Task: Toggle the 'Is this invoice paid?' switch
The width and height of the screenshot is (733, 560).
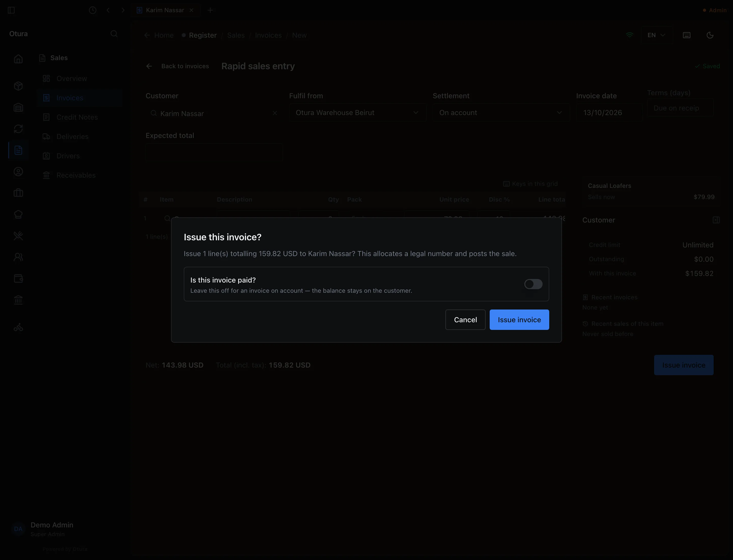Action: click(x=533, y=284)
